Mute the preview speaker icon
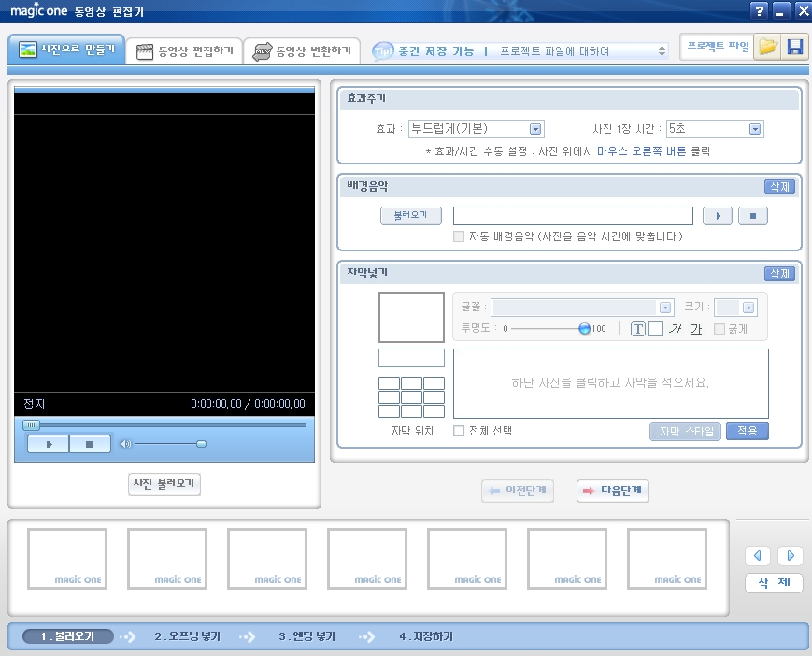Screen dimensions: 812x656 pos(125,444)
